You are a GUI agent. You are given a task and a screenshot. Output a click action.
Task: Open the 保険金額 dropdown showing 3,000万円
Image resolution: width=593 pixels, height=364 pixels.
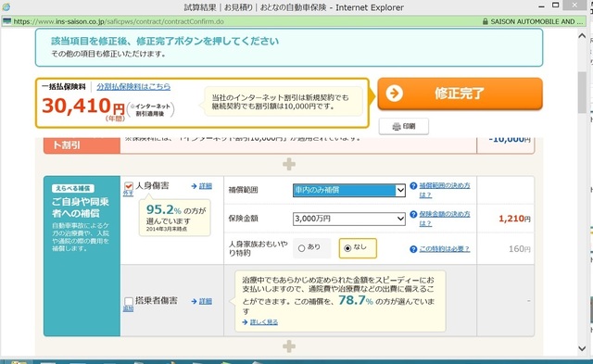[x=348, y=219]
